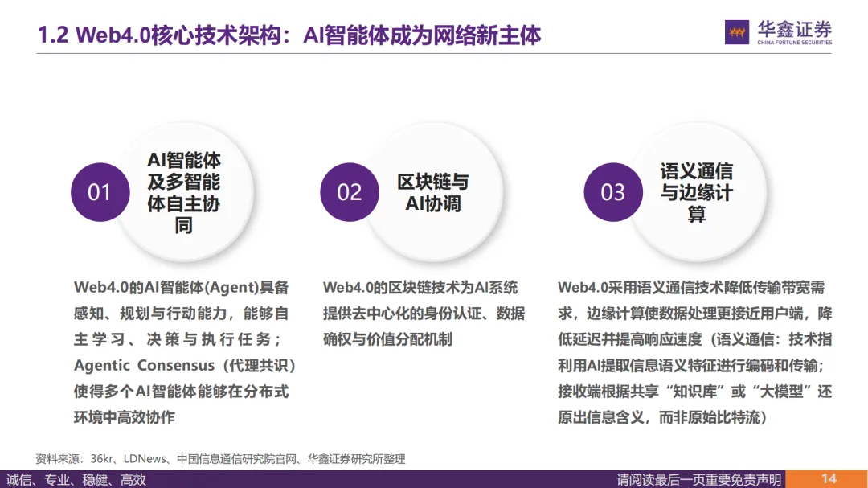
Task: Click the disclaimer text 请阅读最后一页重要免责声明
Action: coord(699,480)
